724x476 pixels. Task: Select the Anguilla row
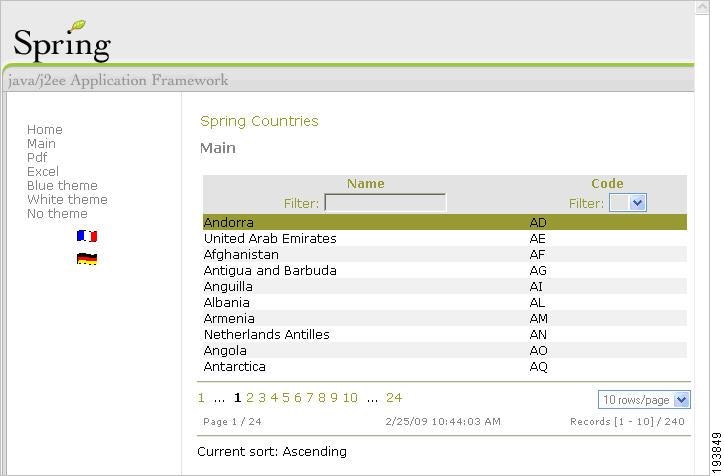pos(445,287)
